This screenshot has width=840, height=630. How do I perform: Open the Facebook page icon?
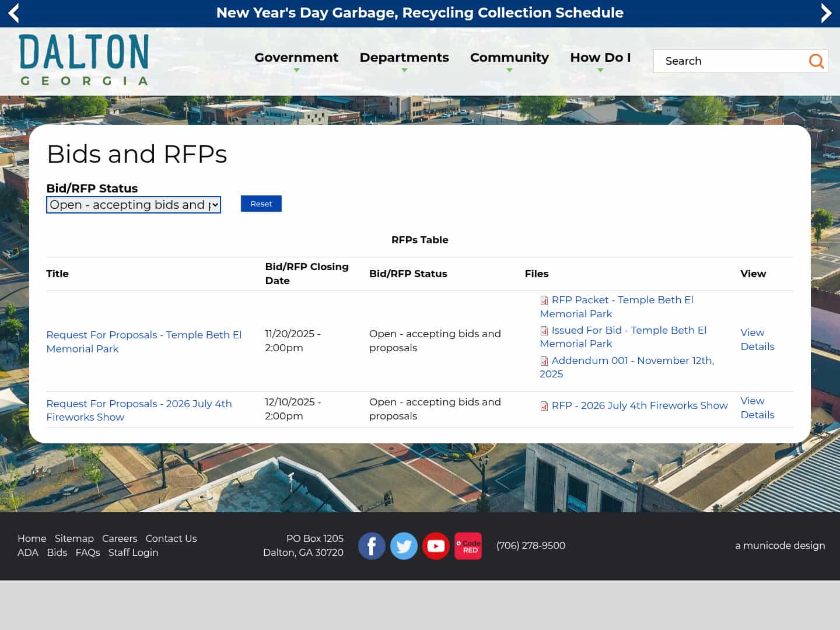pyautogui.click(x=372, y=545)
